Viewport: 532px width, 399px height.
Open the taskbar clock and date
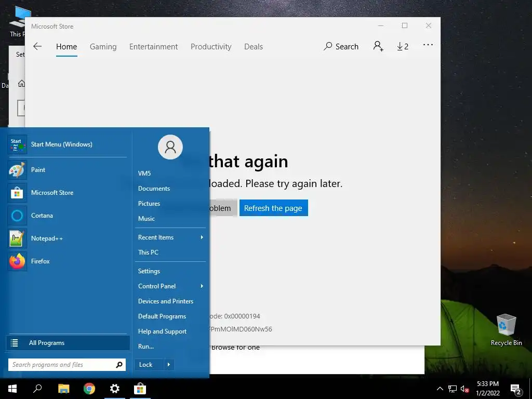(488, 389)
